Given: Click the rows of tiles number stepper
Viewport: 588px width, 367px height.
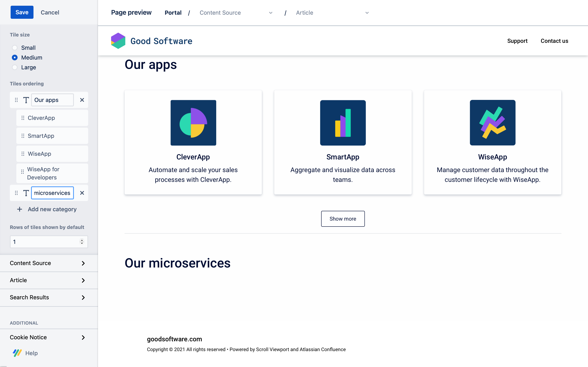Looking at the screenshot, I should (x=82, y=242).
